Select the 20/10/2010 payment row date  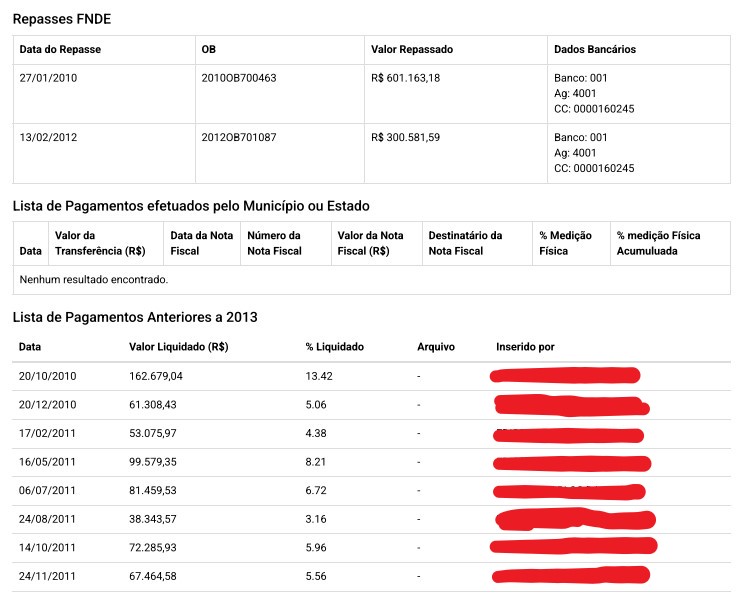point(48,376)
